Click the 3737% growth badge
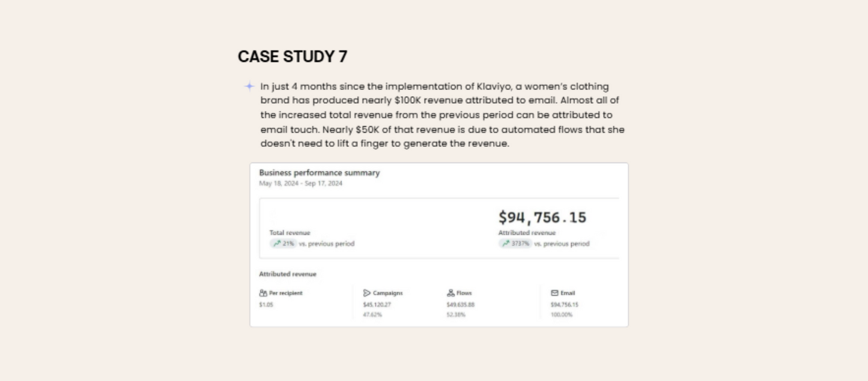868x381 pixels. pos(520,244)
